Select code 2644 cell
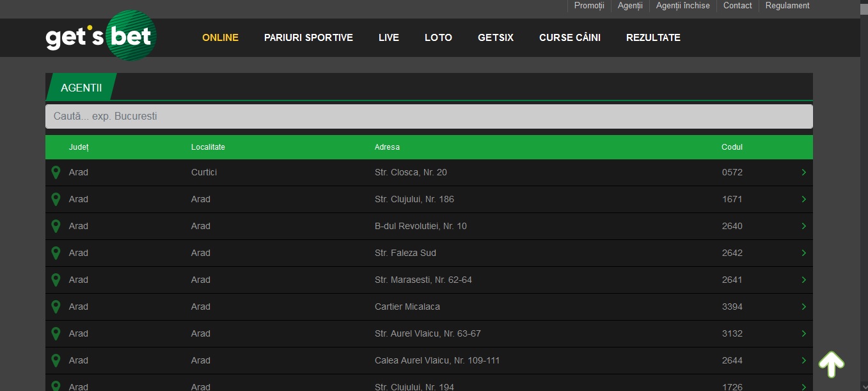 (732, 360)
